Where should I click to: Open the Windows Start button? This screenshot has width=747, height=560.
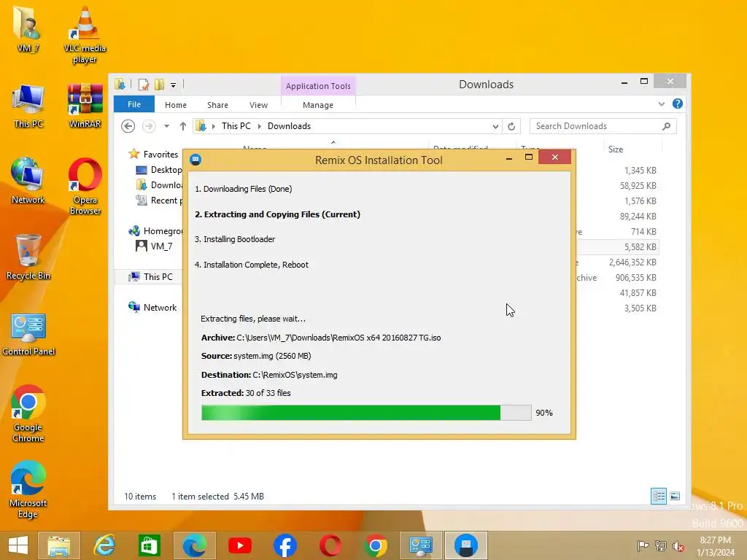(x=18, y=545)
